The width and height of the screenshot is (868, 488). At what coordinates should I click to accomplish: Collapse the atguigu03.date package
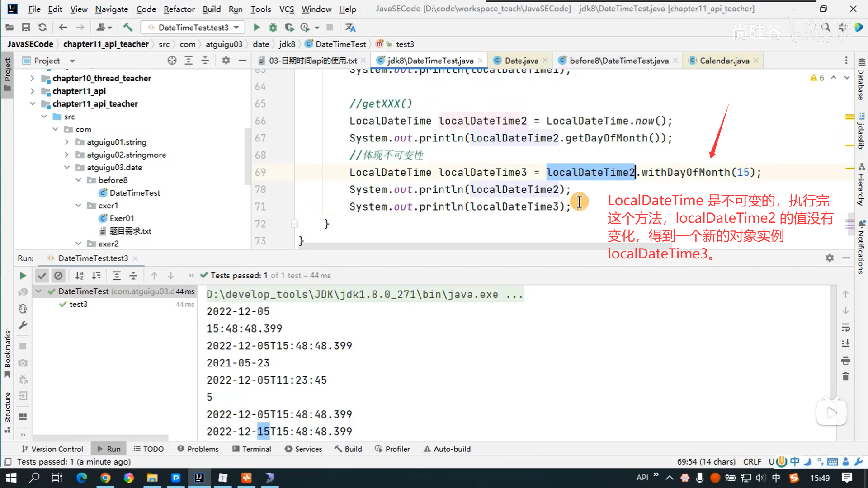(x=67, y=167)
